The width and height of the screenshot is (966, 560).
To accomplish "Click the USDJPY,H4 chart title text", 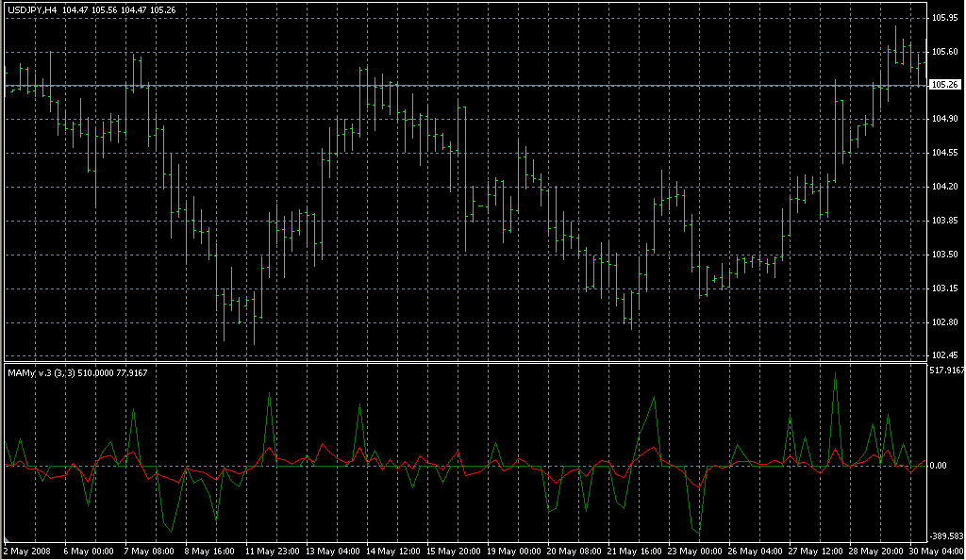I will 33,9.
